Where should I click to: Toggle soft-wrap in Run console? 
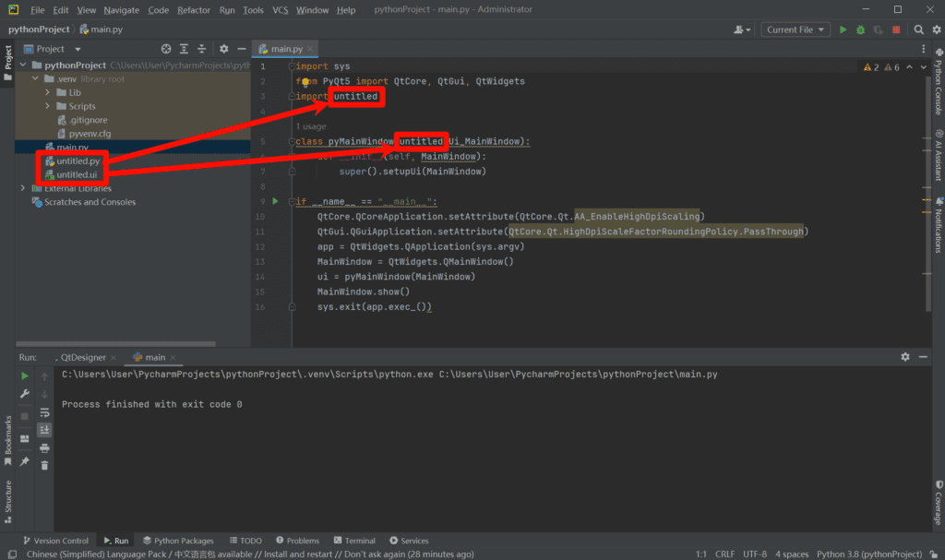point(44,412)
